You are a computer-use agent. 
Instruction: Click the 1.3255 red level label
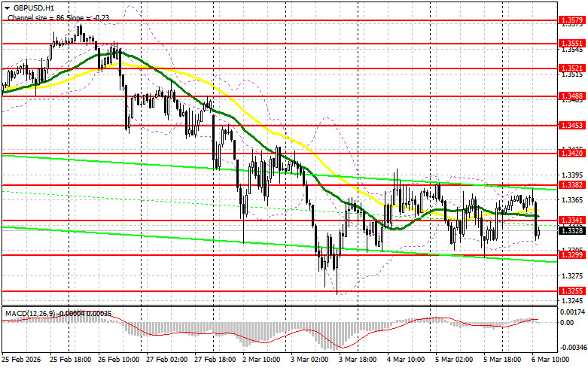572,290
